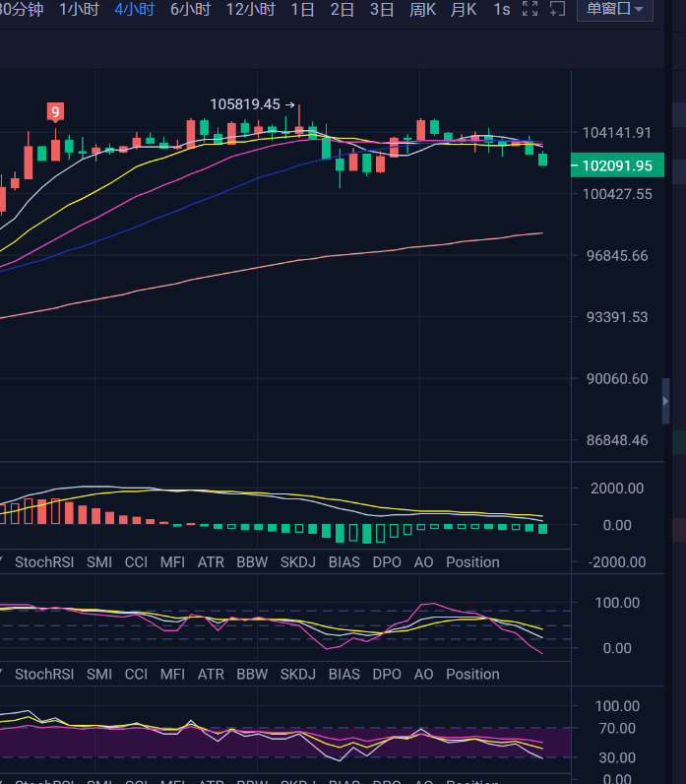Select the 2日 interval
Viewport: 686px width, 784px height.
[x=343, y=9]
